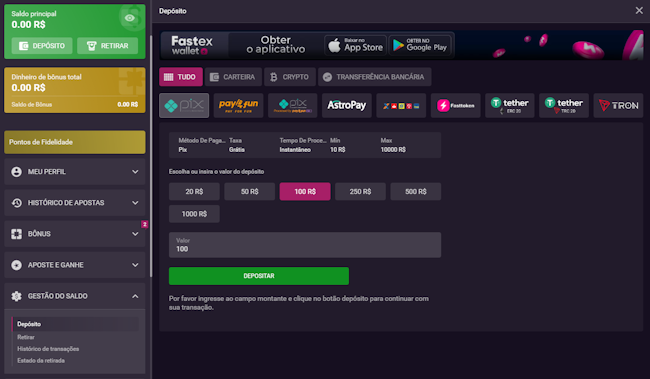Choose the TRON payment method

tap(618, 105)
